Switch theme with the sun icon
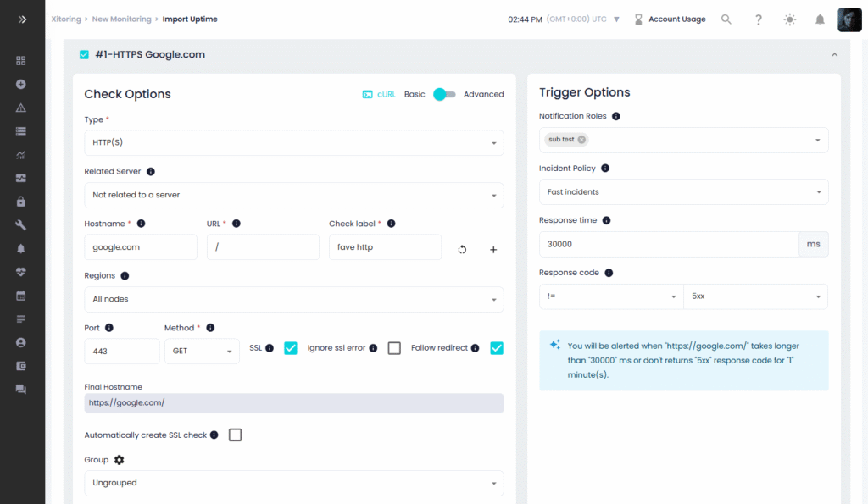Screen dimensions: 868x504 (790, 19)
